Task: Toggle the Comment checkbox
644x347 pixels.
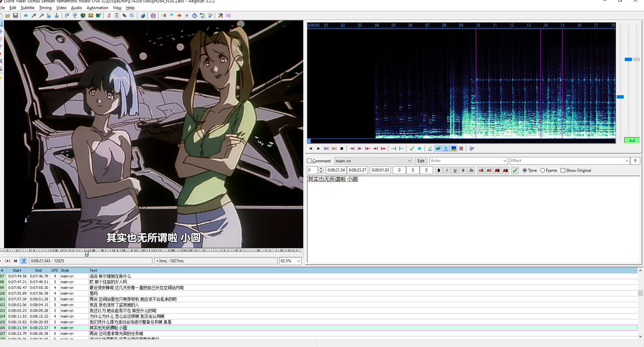Action: click(x=309, y=161)
